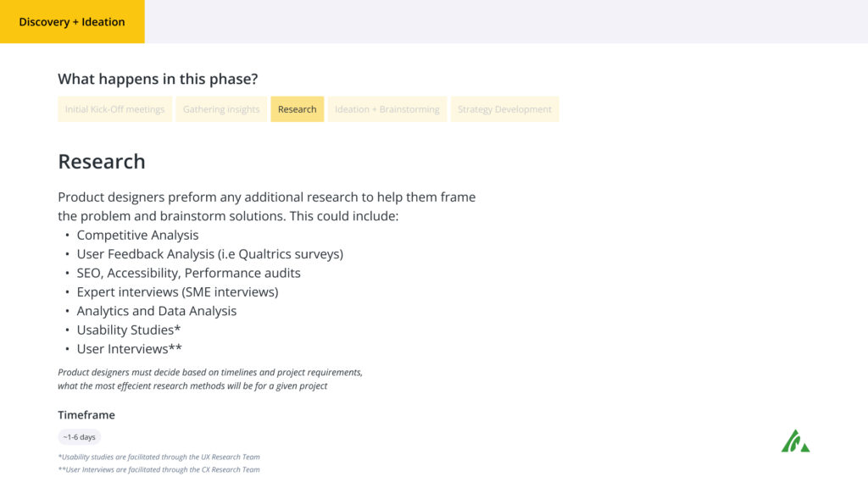Select SEO, Accessibility, Performance audits item

pyautogui.click(x=188, y=273)
